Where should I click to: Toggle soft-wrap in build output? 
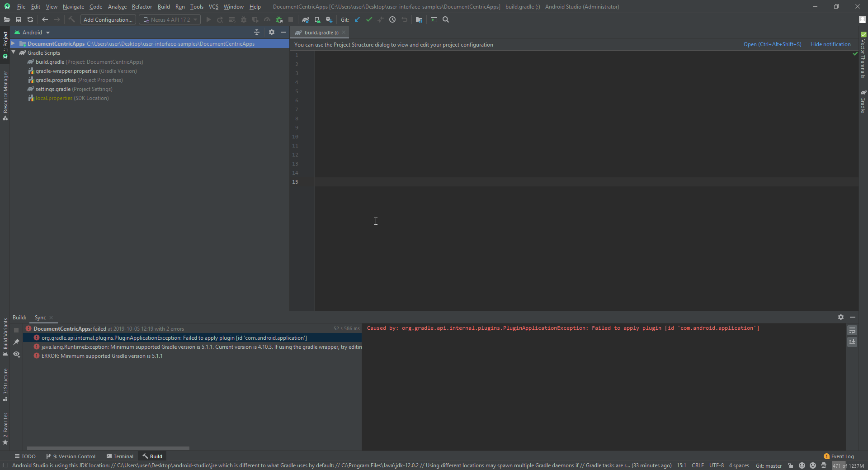click(852, 330)
